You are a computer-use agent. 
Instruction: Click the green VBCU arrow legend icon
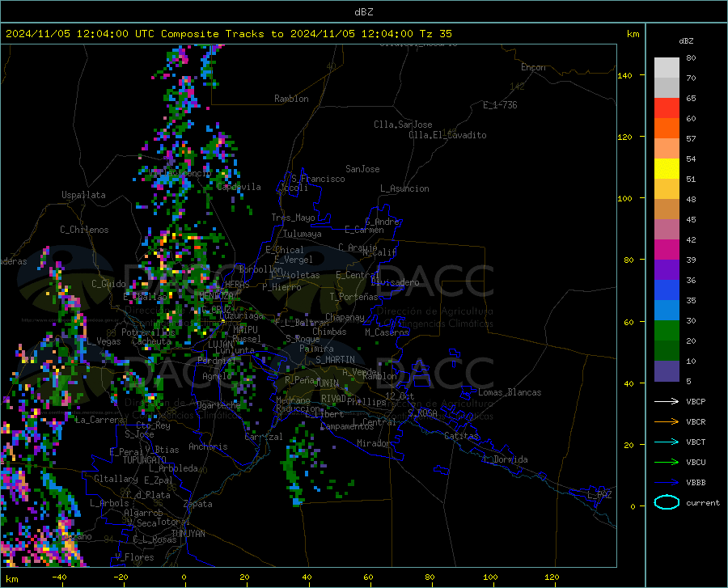[667, 463]
